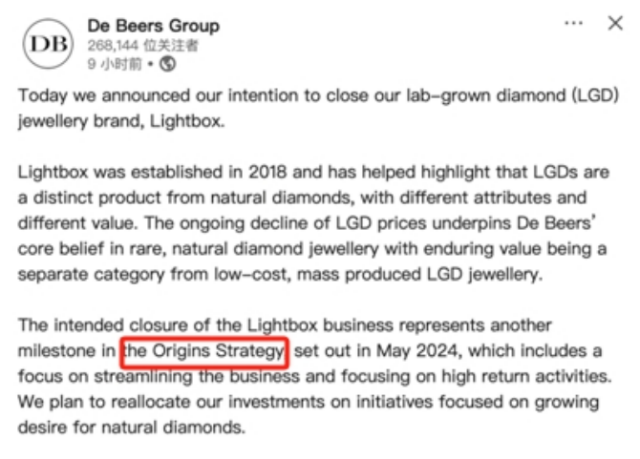Click the year '2018' in the text
Image resolution: width=640 pixels, height=459 pixels.
(x=267, y=172)
